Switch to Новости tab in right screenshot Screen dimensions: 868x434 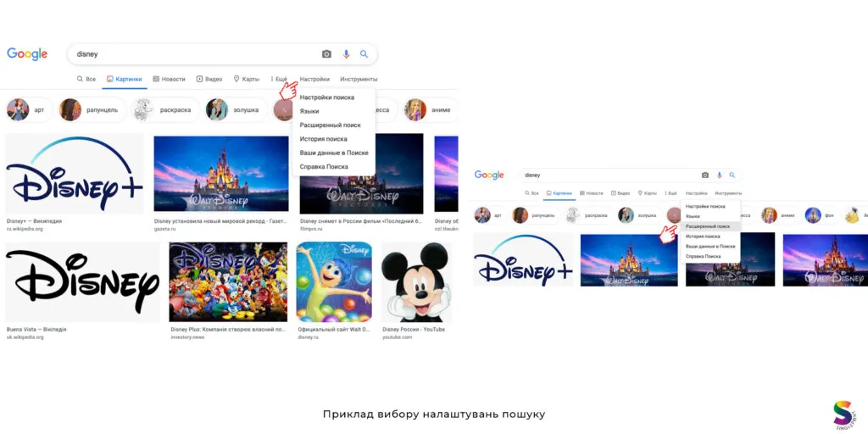[x=591, y=193]
